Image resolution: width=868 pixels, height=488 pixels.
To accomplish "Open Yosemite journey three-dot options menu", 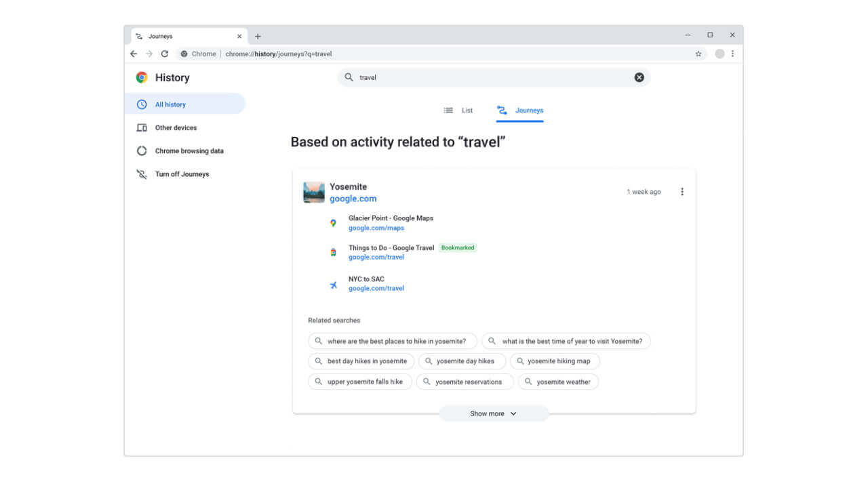I will 682,192.
